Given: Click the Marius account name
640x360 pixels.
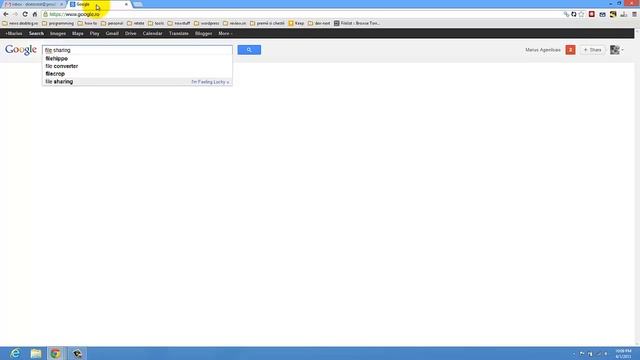Looking at the screenshot, I should click(543, 50).
